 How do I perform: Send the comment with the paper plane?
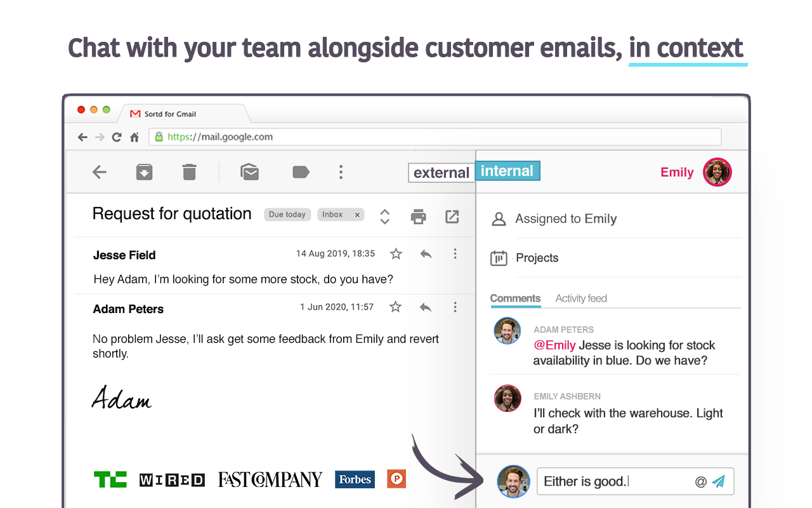coord(719,482)
